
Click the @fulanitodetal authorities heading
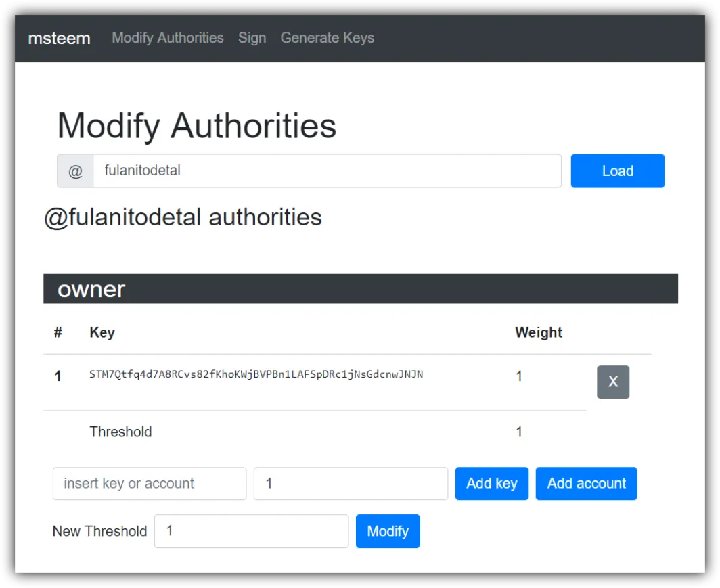[x=183, y=217]
